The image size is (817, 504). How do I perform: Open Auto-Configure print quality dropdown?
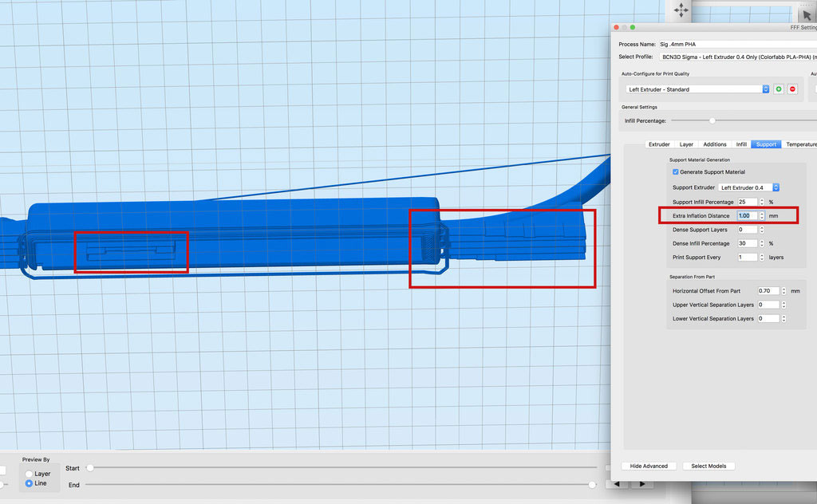[x=697, y=89]
